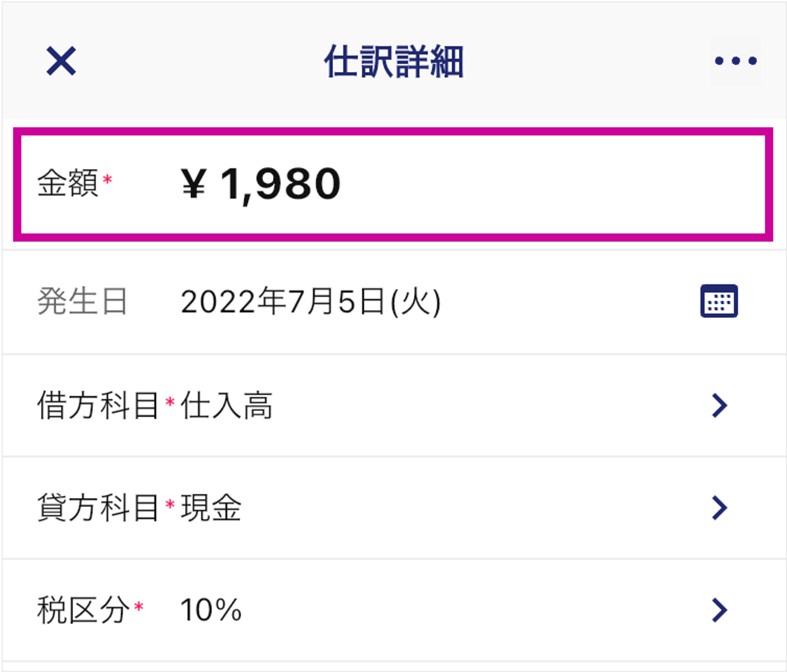The height and width of the screenshot is (672, 787).
Task: Expand the 税区分 row chevron arrow
Action: click(720, 610)
